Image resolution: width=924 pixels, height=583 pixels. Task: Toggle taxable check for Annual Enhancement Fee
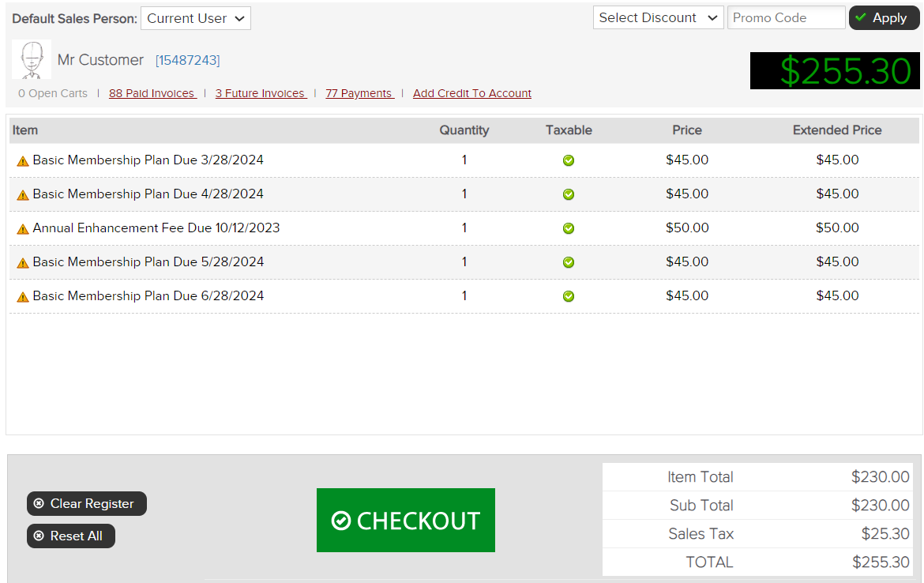click(x=569, y=228)
